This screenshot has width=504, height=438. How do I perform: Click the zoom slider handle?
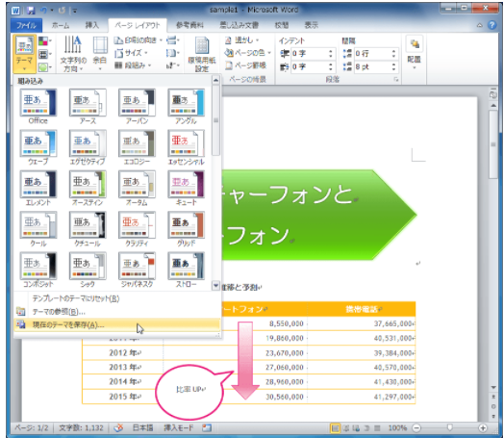click(450, 427)
